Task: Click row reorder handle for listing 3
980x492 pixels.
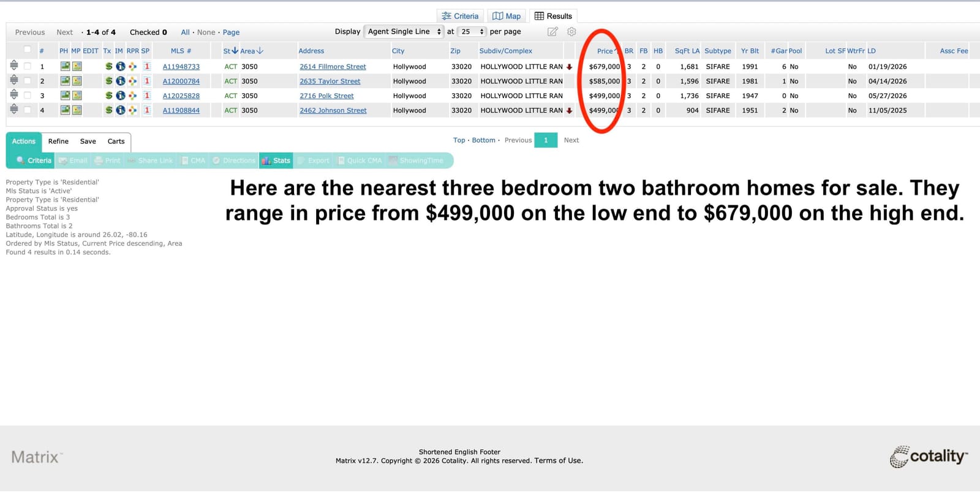Action: tap(14, 95)
